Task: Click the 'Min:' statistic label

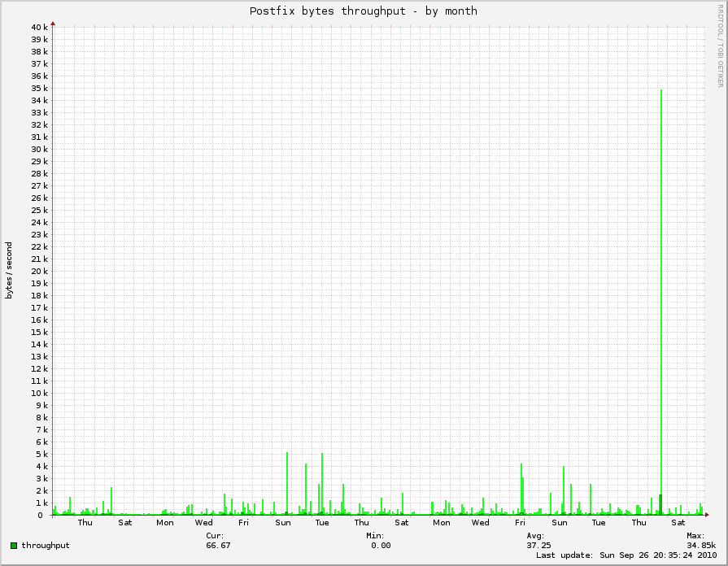Action: tap(375, 535)
